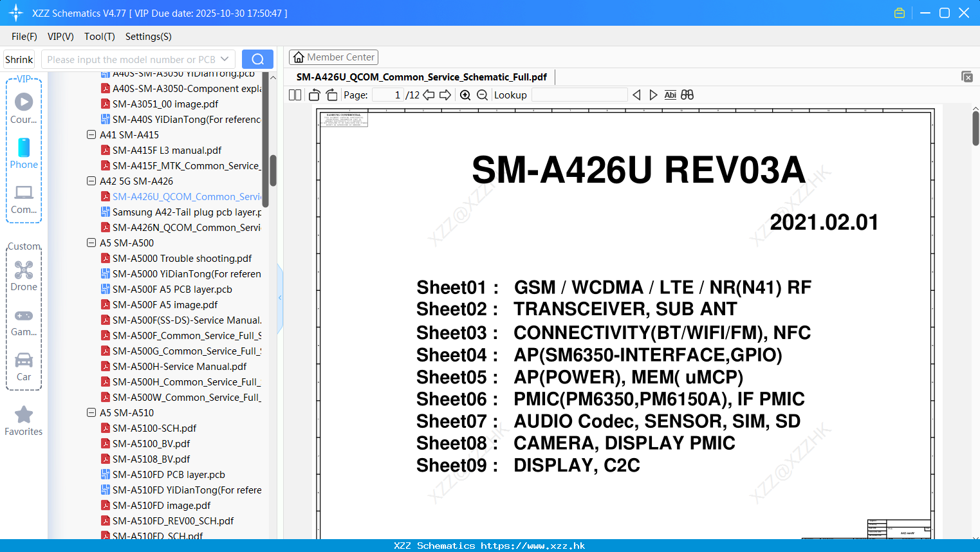
Task: Open the VIP(V) menu
Action: [x=60, y=37]
